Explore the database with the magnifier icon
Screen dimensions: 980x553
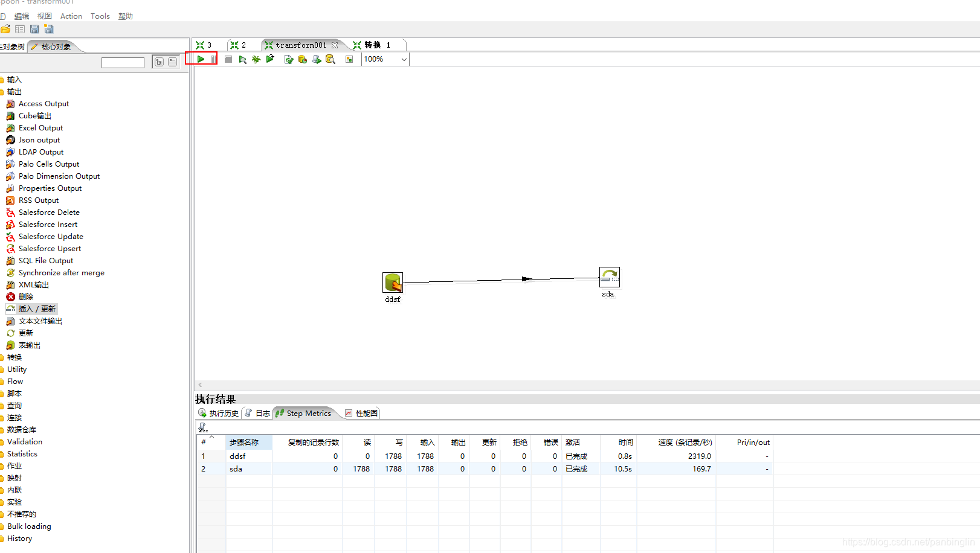point(330,59)
